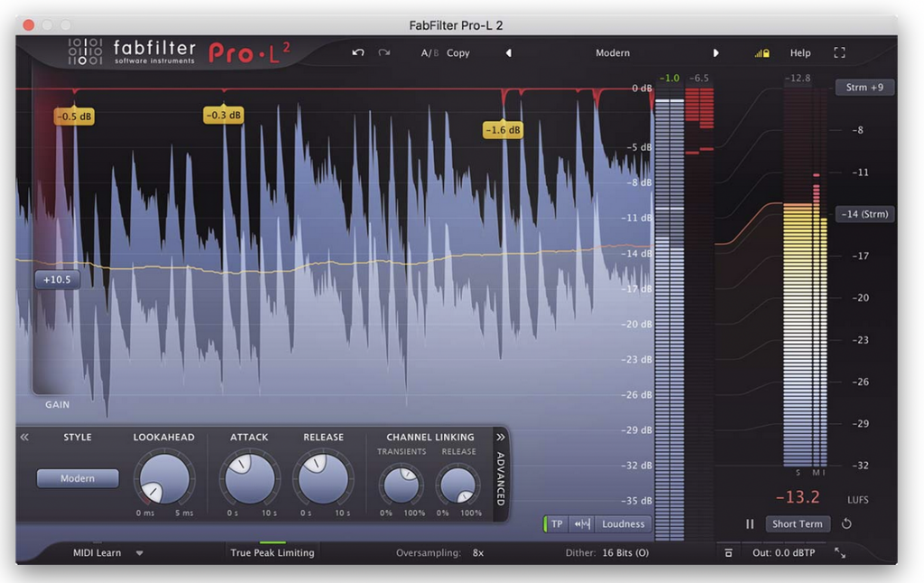This screenshot has height=583, width=924.
Task: Click the vertical ADVANCED label
Action: 500,478
